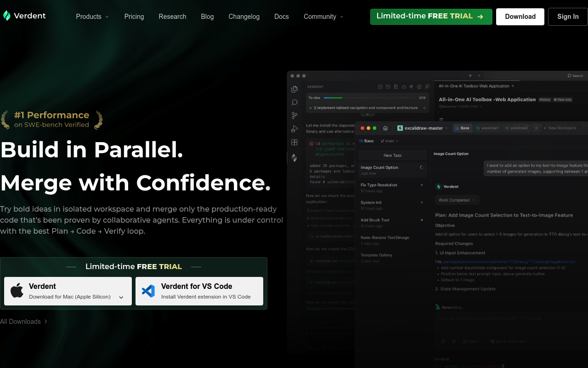Click the To-dos progress bar
Screen dimensions: 588x368
pyautogui.click(x=369, y=98)
